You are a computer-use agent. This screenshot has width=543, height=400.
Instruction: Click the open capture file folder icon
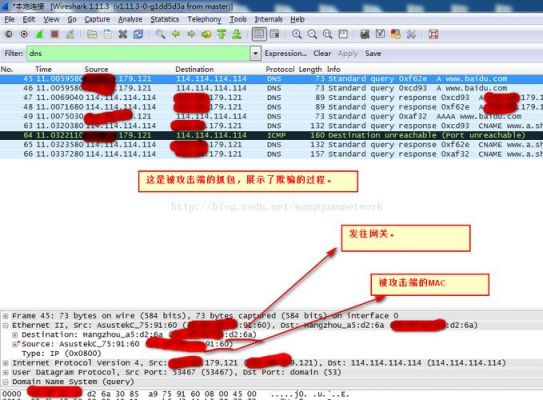[x=92, y=34]
